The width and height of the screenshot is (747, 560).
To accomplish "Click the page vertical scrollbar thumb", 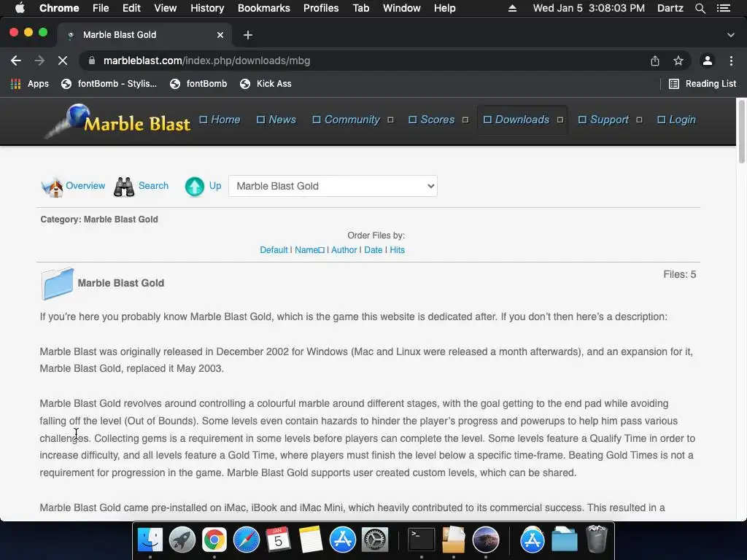I will (741, 131).
